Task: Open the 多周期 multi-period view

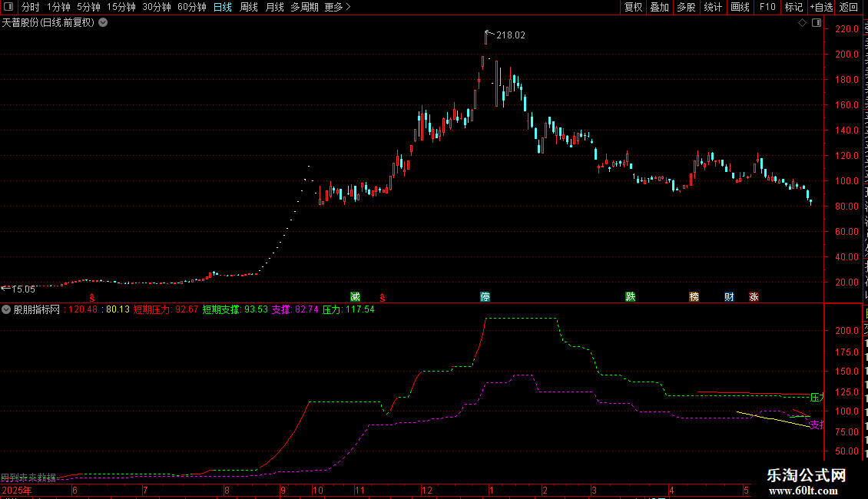Action: pos(304,7)
